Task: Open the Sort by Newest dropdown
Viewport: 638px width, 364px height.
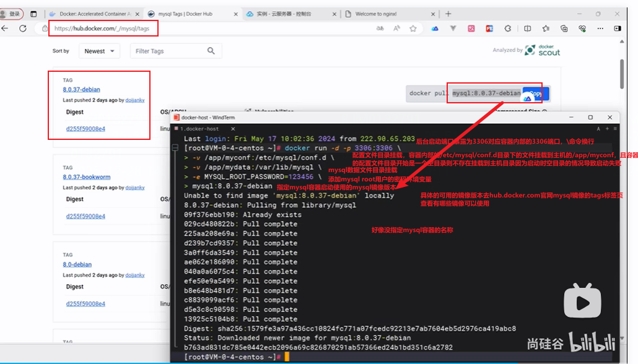Action: [x=99, y=51]
